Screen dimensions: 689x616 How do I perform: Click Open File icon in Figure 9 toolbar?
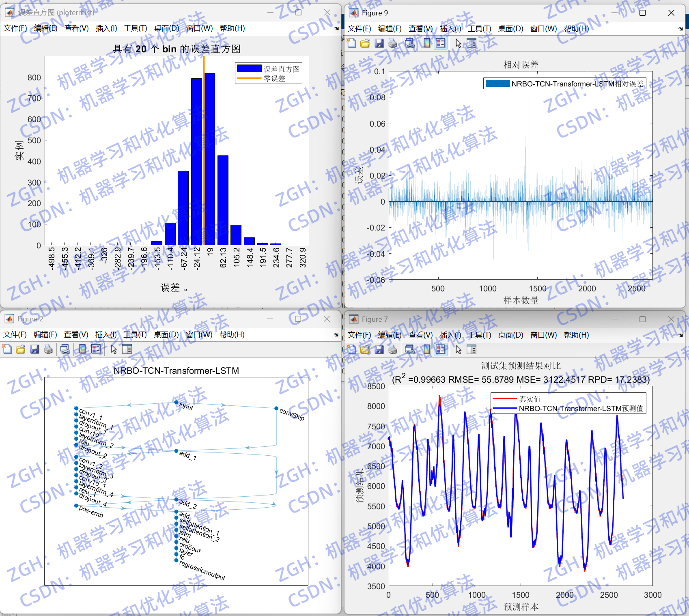tap(365, 43)
